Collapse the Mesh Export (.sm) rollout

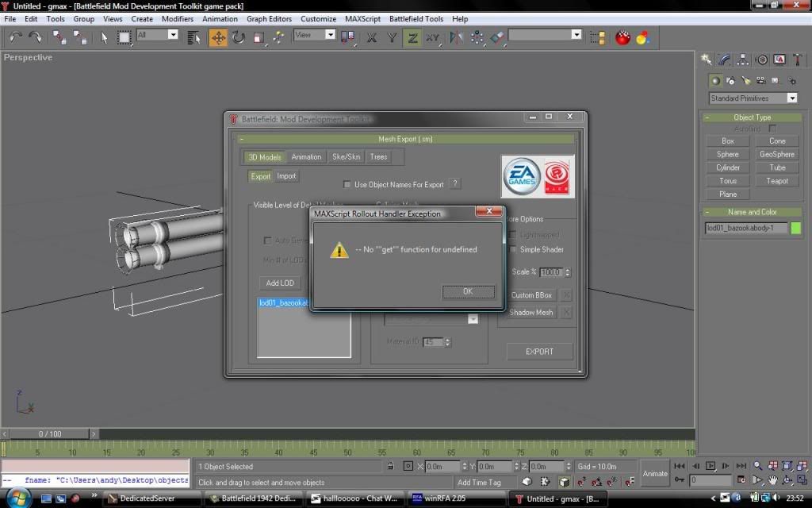pyautogui.click(x=405, y=139)
